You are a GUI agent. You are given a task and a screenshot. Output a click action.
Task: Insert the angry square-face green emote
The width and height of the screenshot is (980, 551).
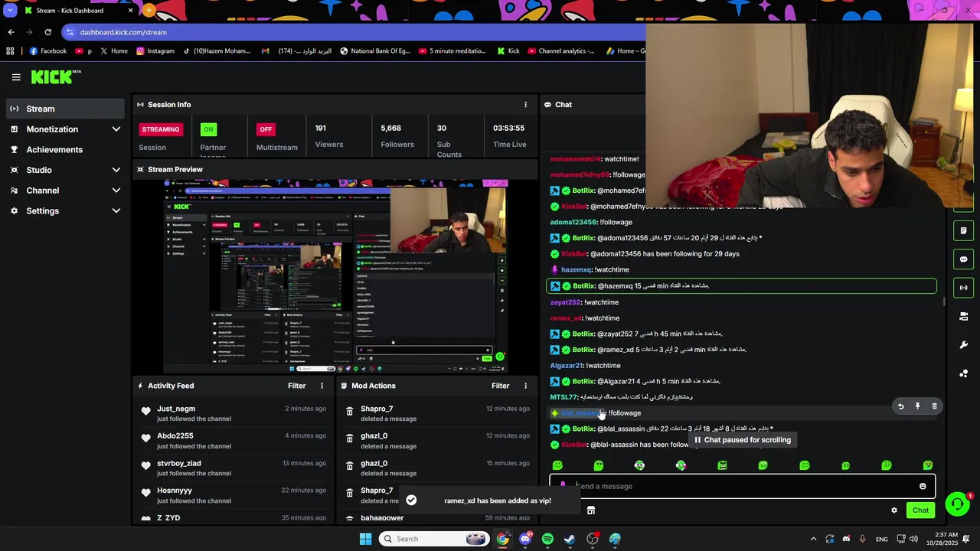722,465
